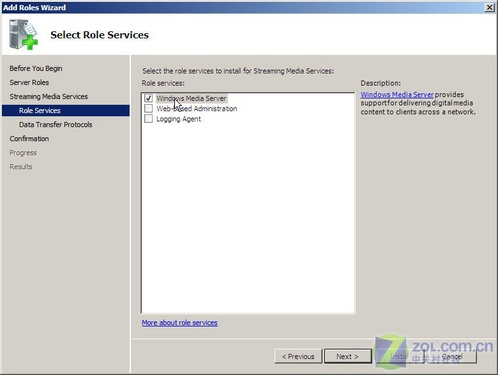Open More about role services link
Image resolution: width=498 pixels, height=375 pixels.
180,323
